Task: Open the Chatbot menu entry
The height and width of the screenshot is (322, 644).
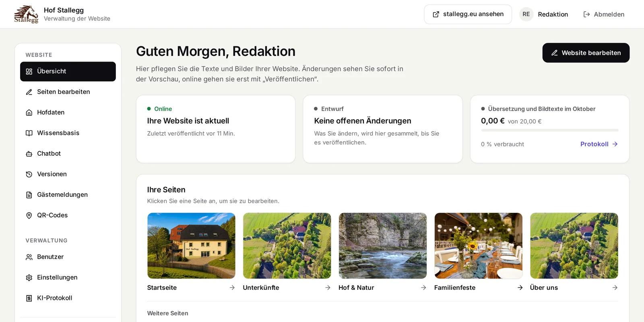Action: tap(68, 153)
